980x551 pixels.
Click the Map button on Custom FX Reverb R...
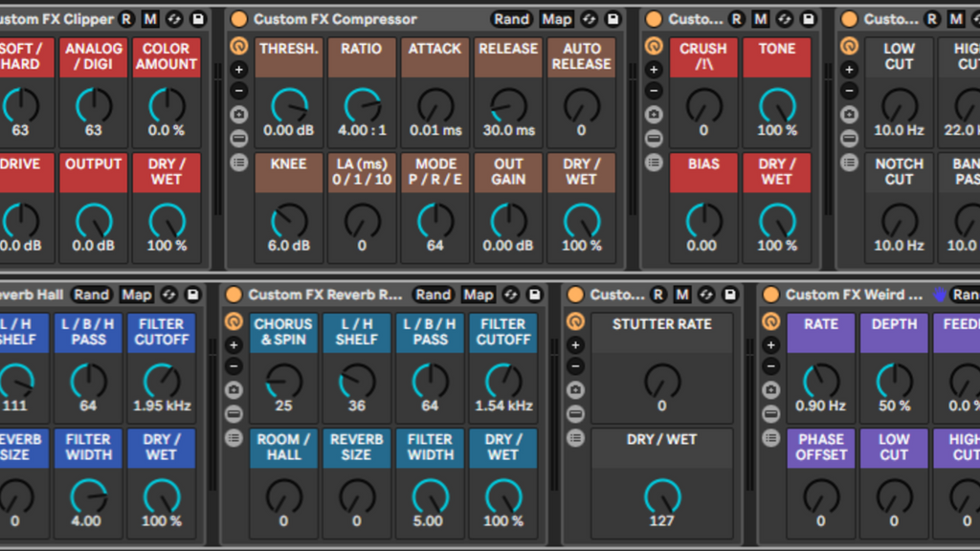click(x=479, y=295)
